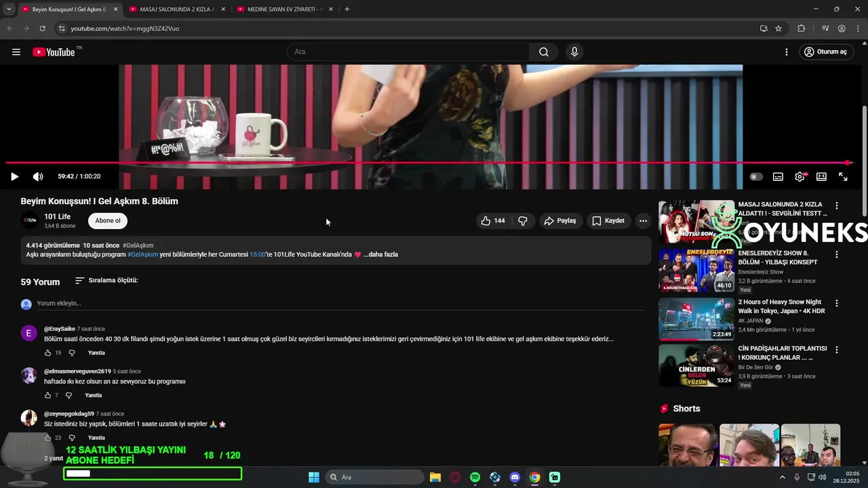
Task: Switch to MEDİNE SAYAN EV ZİYARETİ tab
Action: coord(283,9)
